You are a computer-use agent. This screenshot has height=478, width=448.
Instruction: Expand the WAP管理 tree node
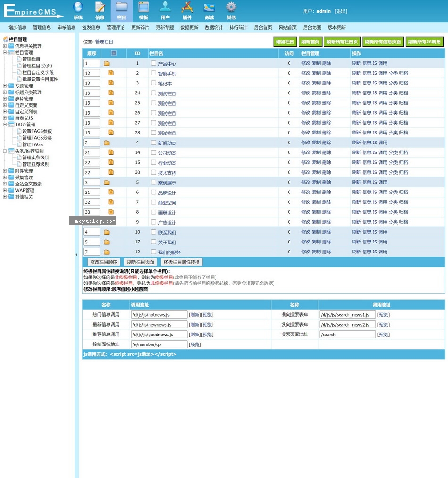click(5, 190)
